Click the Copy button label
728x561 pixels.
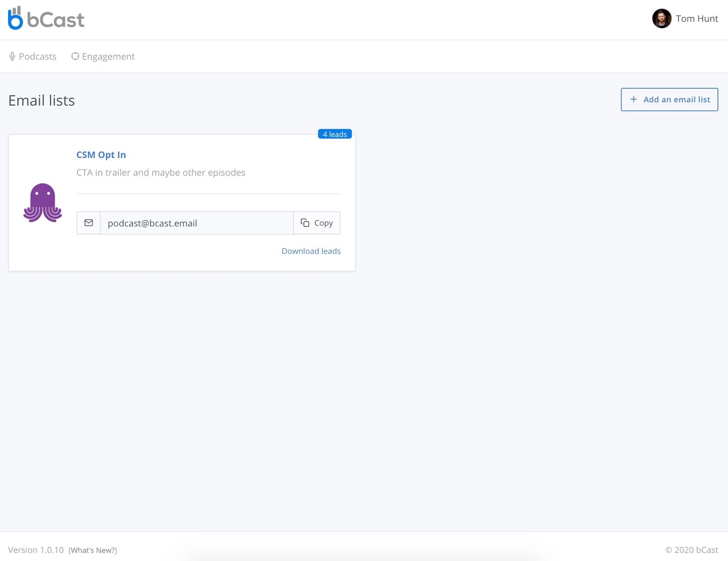pos(324,223)
